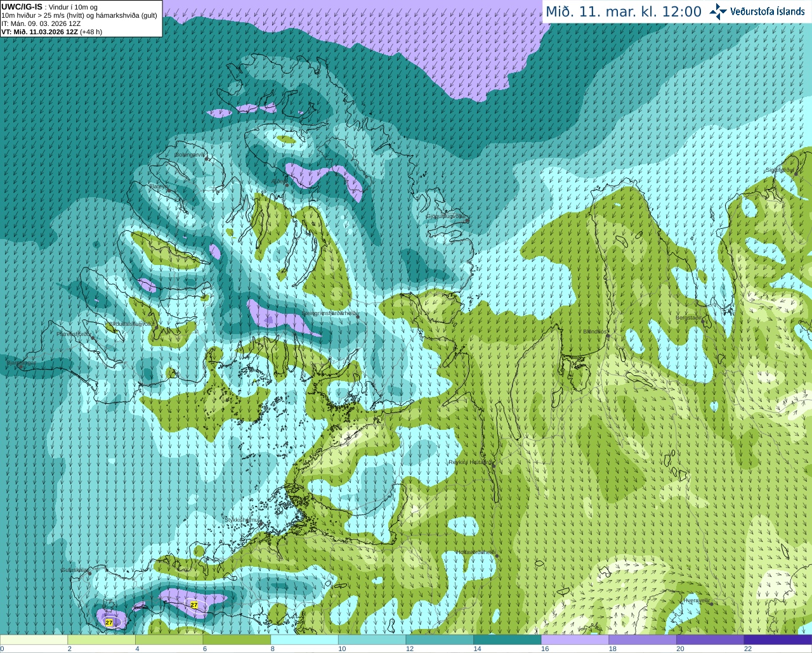
Task: Select the IT: Mán. 09. 03. 2026 12Z line
Action: (41, 23)
